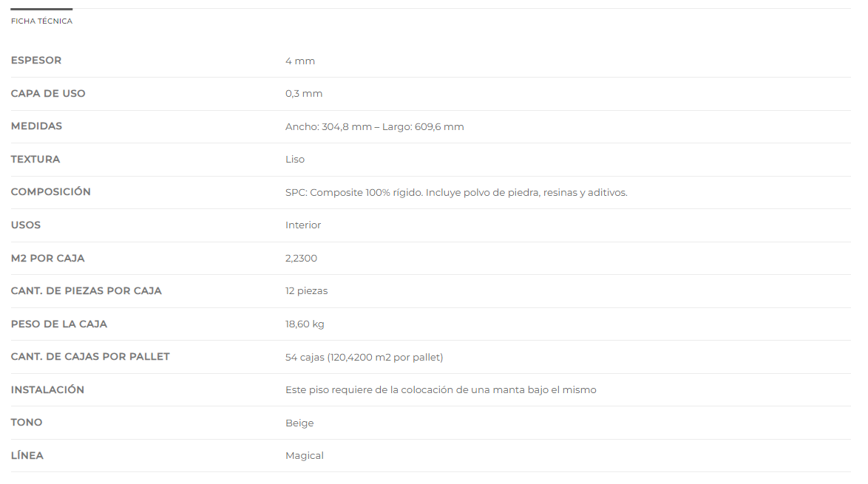Click the ESPESOR row label

pyautogui.click(x=36, y=61)
